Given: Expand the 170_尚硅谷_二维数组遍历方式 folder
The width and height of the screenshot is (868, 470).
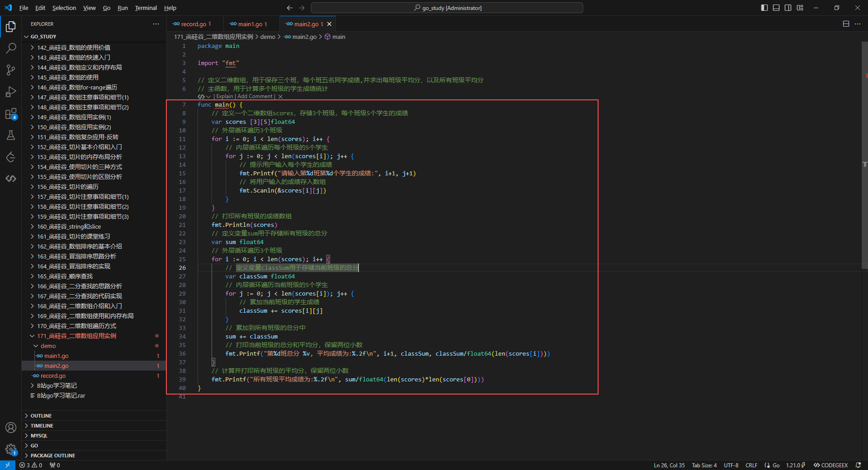Looking at the screenshot, I should click(x=94, y=326).
